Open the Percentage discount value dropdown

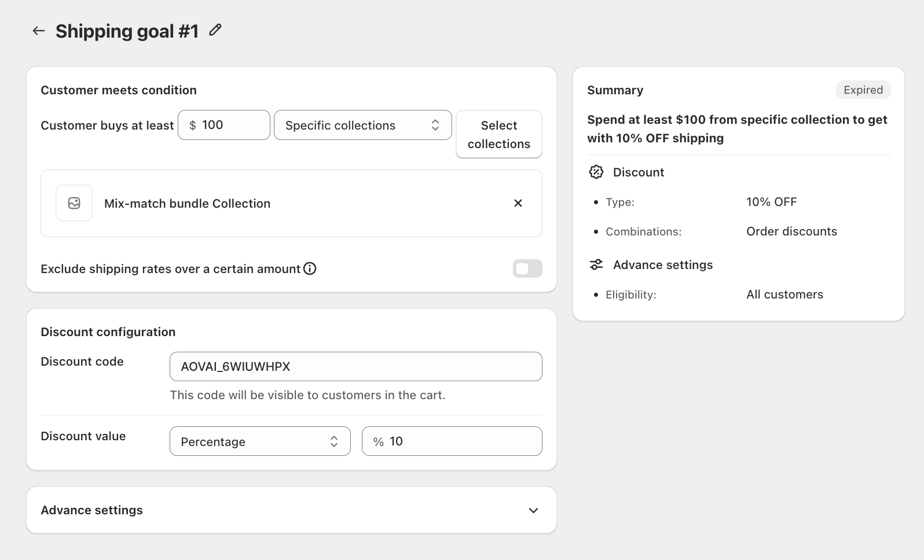coord(260,441)
